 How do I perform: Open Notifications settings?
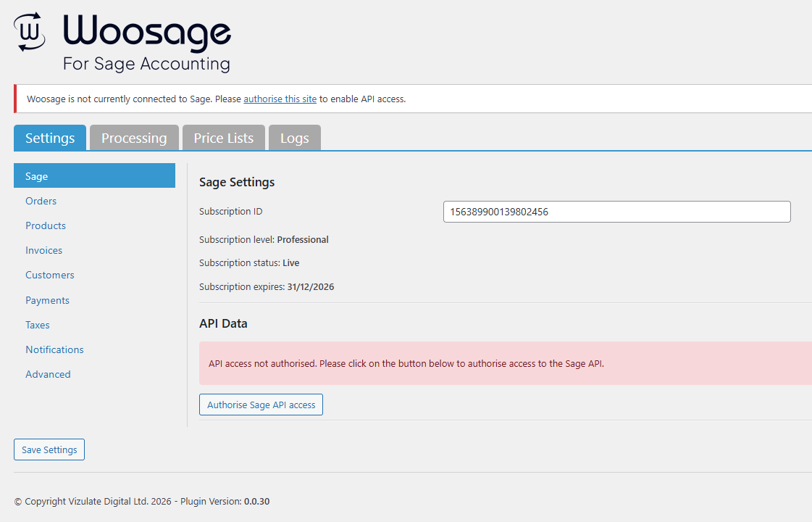point(54,349)
